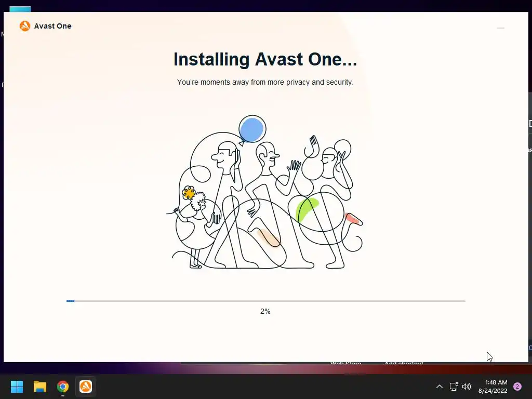The image size is (532, 399).
Task: Click the privacy and security subtitle text
Action: tap(265, 82)
